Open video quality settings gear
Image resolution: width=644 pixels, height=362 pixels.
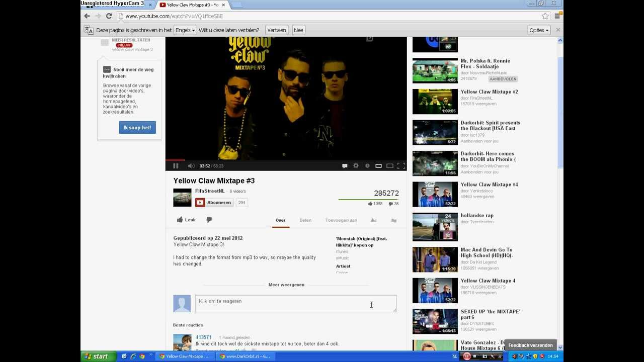pos(356,166)
